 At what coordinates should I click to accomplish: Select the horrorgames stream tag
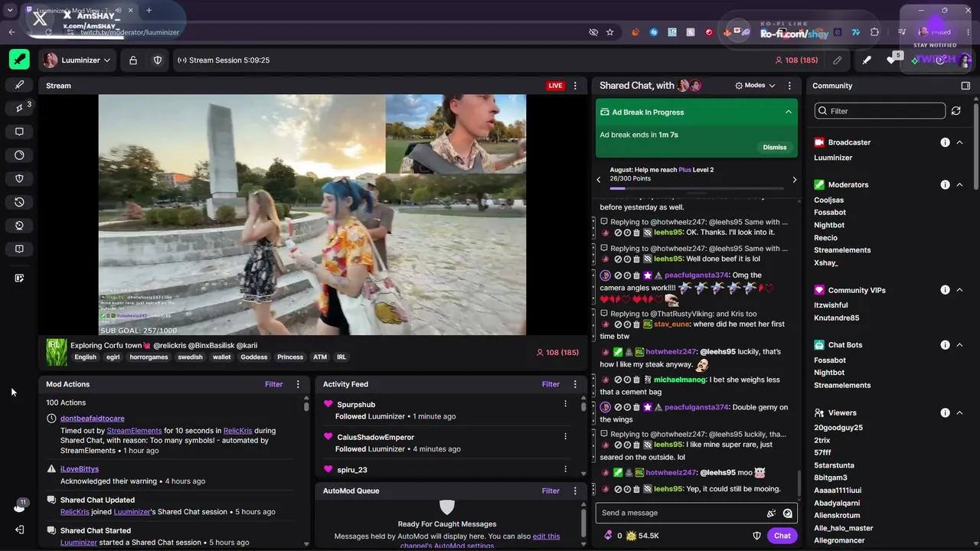[x=149, y=357]
